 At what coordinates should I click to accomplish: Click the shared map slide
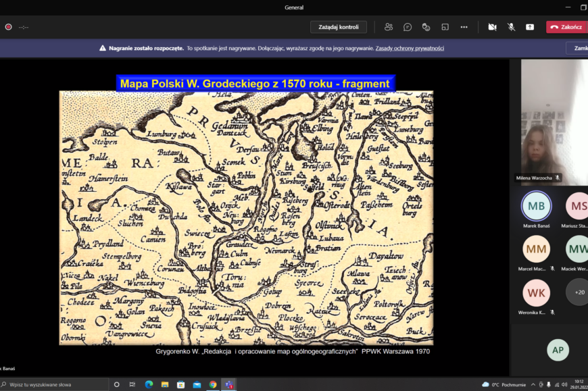[x=247, y=217]
